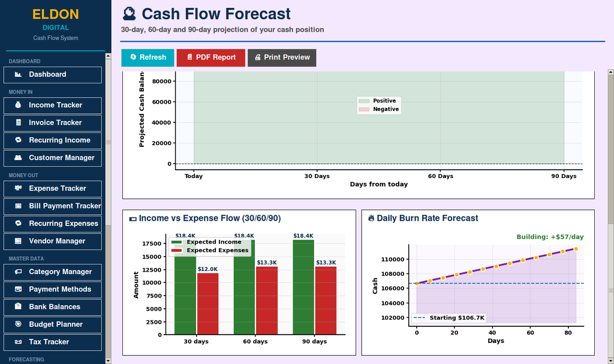Click the Refresh button
Image resolution: width=614 pixels, height=364 pixels.
pos(148,58)
